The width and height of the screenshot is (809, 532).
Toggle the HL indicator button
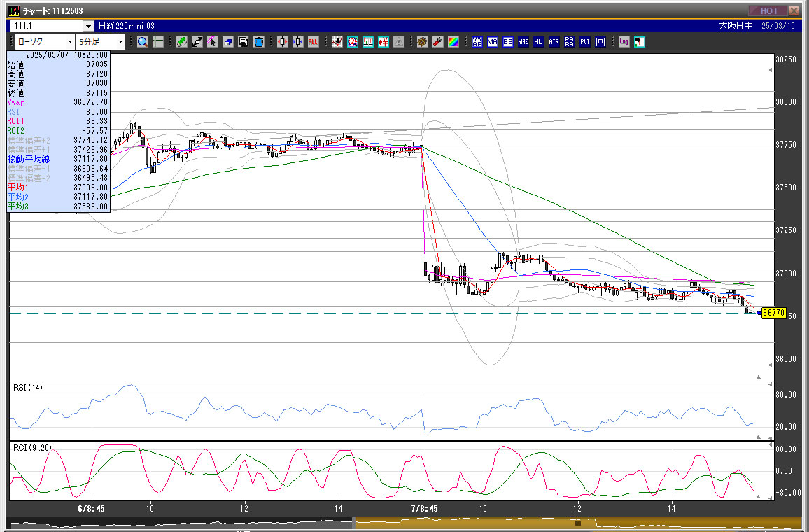[x=538, y=42]
